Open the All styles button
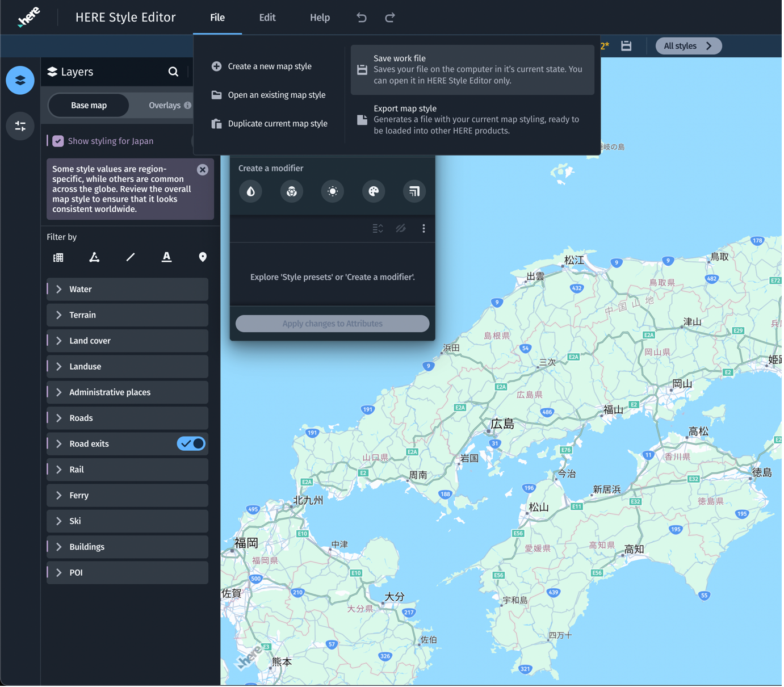The height and width of the screenshot is (687, 784). point(688,46)
